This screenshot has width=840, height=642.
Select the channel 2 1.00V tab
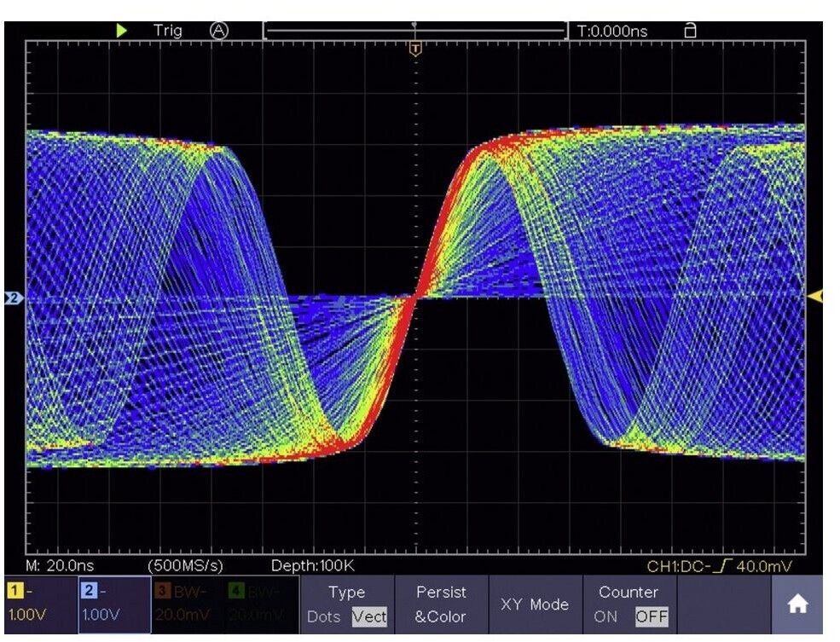click(x=113, y=604)
